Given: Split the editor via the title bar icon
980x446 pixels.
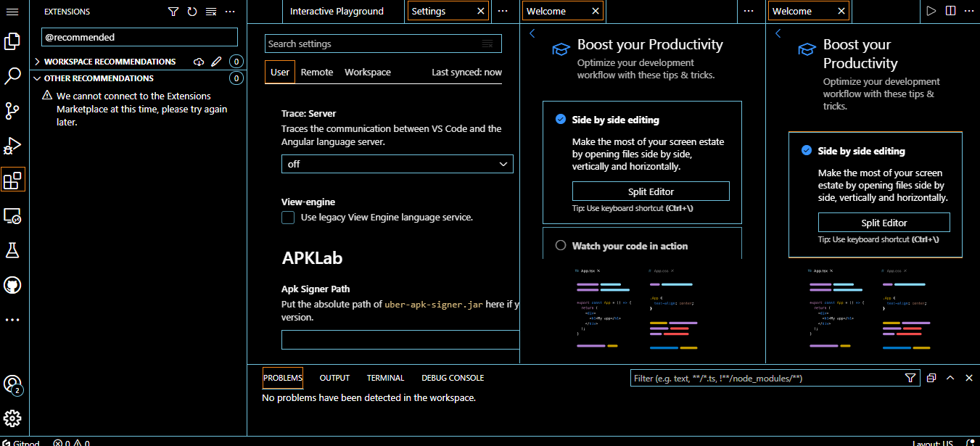Looking at the screenshot, I should pyautogui.click(x=951, y=11).
